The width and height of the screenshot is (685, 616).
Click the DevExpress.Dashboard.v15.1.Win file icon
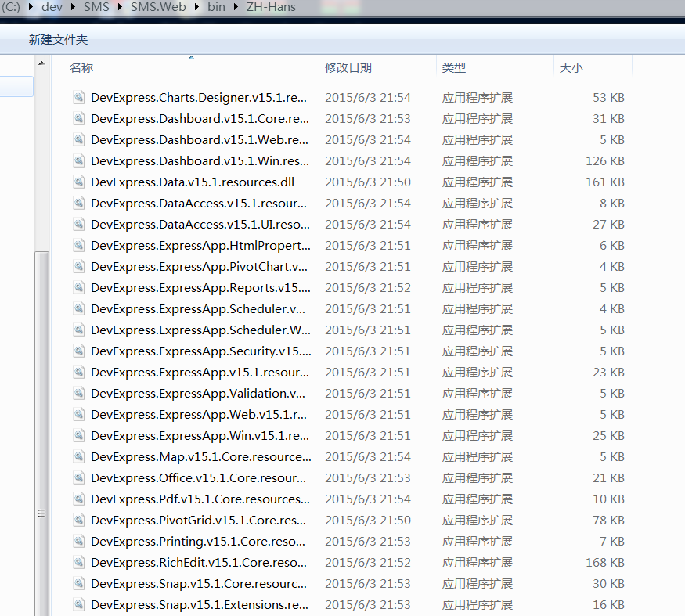(78, 160)
